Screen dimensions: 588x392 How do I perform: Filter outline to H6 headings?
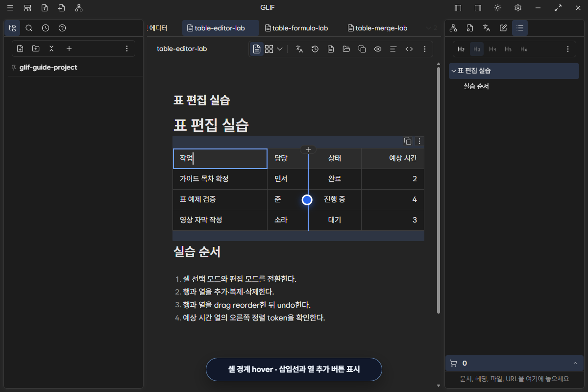[524, 49]
